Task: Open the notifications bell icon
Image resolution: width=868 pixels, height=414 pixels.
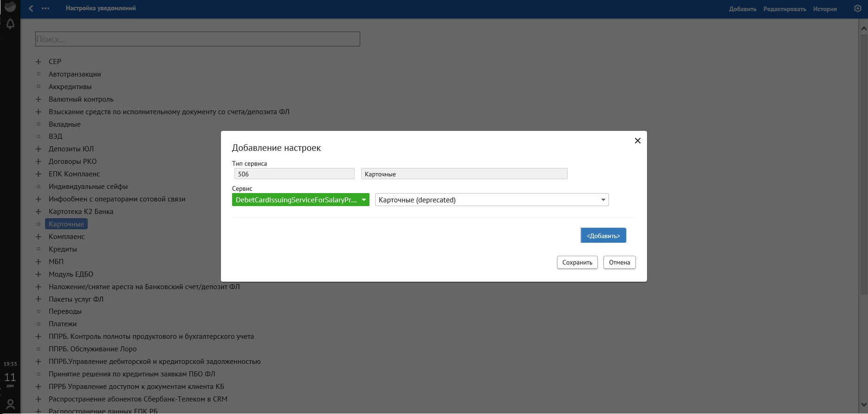Action: (10, 24)
